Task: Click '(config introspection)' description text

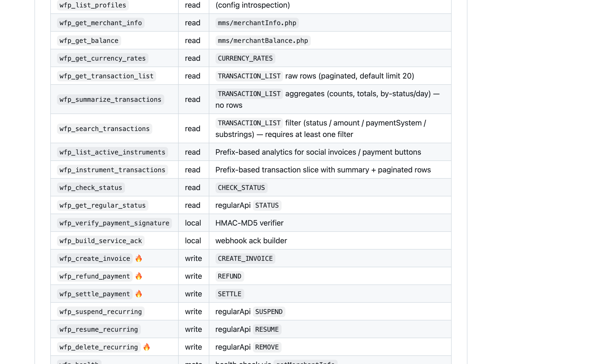Action: click(253, 5)
